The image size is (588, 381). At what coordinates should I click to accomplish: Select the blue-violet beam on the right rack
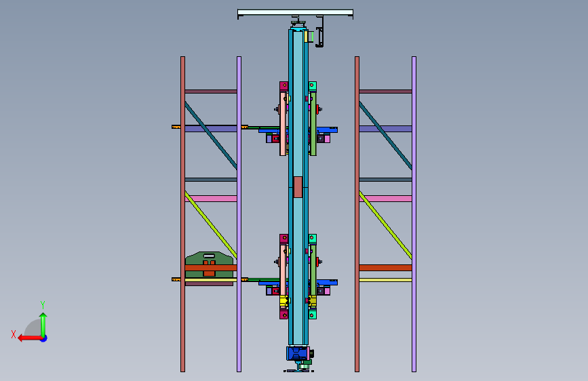[x=385, y=129]
